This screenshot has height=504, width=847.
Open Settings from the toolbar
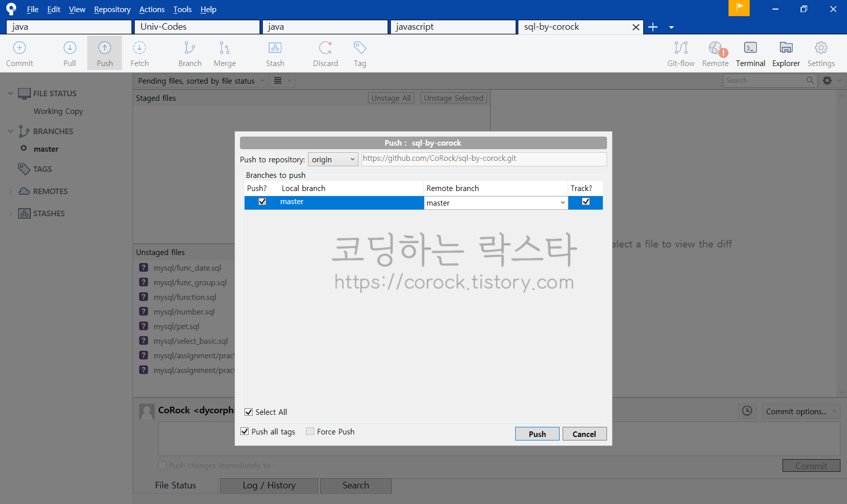[821, 53]
